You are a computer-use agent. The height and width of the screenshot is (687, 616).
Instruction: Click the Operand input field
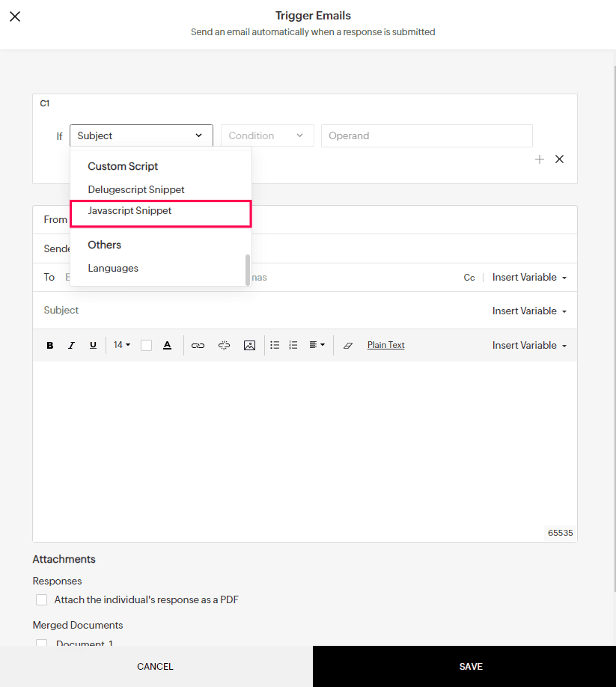point(427,135)
